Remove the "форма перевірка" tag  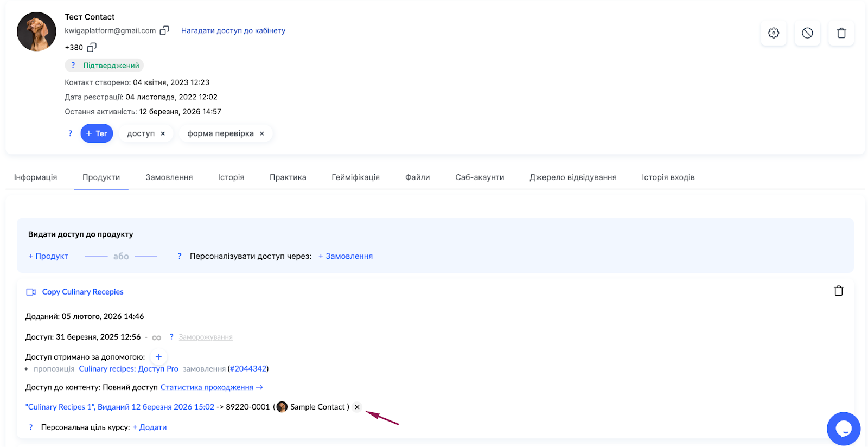262,133
